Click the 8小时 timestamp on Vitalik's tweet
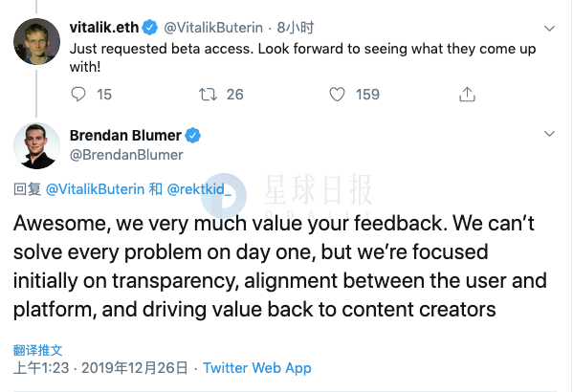573x392 pixels. coord(296,28)
